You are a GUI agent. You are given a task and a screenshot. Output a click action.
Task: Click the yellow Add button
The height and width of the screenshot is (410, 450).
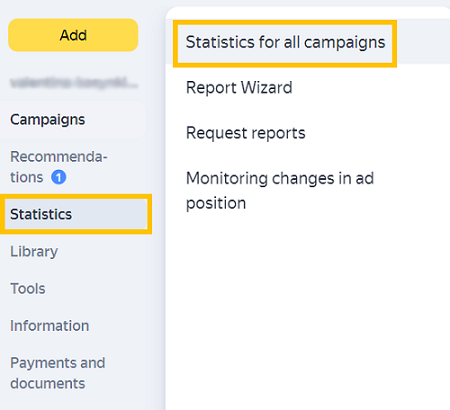tap(73, 35)
